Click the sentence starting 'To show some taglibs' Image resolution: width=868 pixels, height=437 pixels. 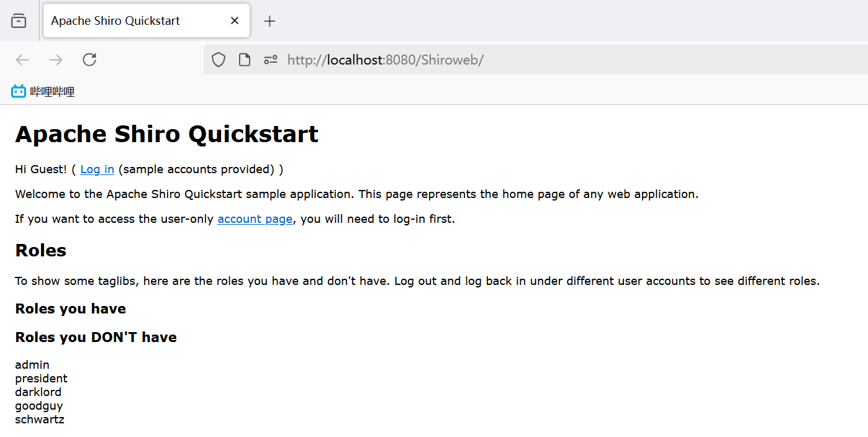[x=417, y=281]
